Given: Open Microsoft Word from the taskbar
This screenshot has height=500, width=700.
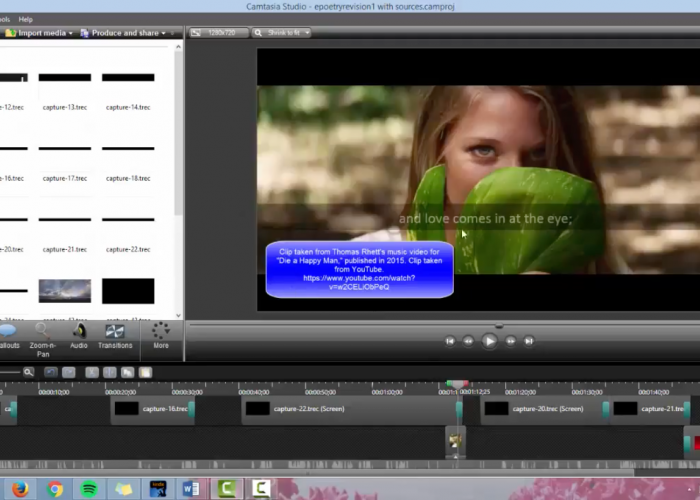Looking at the screenshot, I should (x=192, y=489).
